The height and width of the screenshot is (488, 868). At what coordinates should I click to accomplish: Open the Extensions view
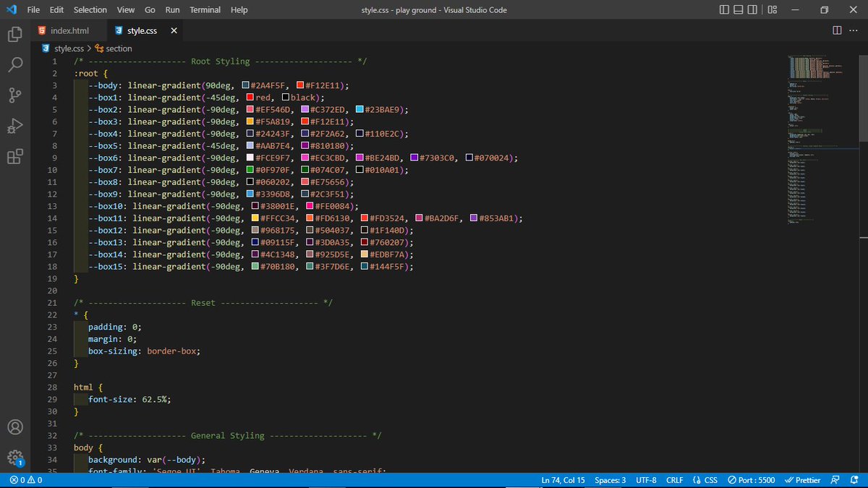click(14, 157)
